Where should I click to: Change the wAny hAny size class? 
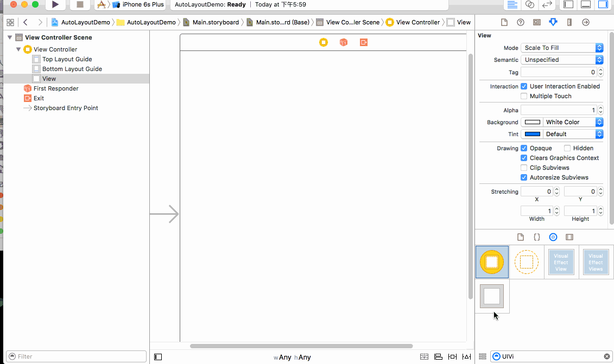pyautogui.click(x=292, y=357)
